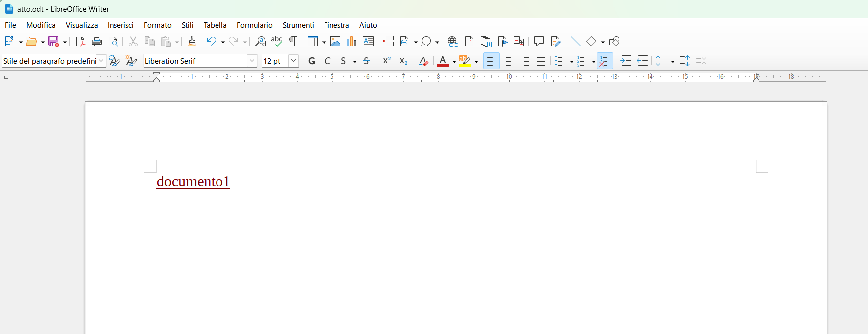Expand font size 12 pt dropdown
The height and width of the screenshot is (334, 868).
tap(294, 61)
